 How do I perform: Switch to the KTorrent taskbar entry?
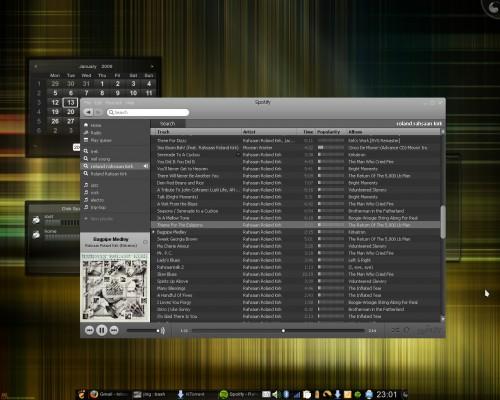pyautogui.click(x=192, y=394)
